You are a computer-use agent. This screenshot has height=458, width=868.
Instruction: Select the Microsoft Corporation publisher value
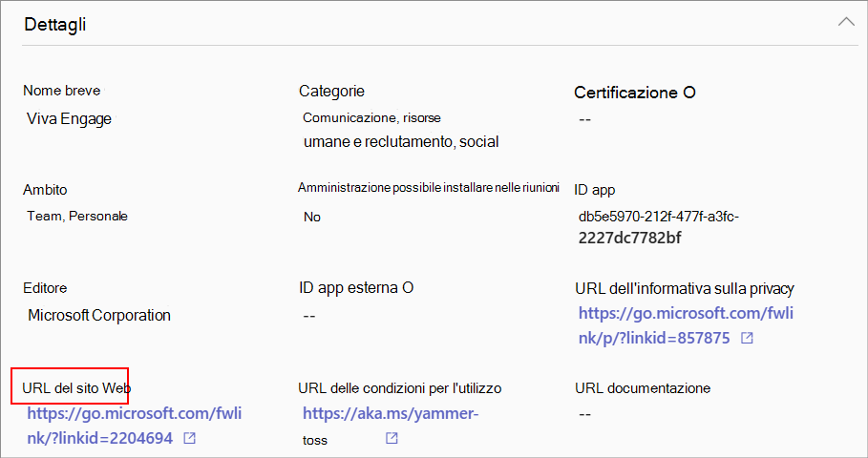(99, 315)
